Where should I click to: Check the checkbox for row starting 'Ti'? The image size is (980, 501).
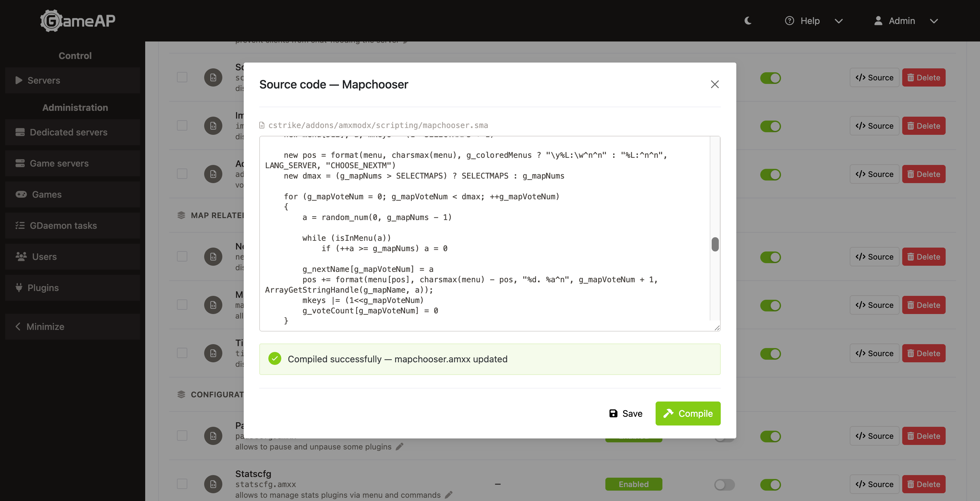click(182, 353)
